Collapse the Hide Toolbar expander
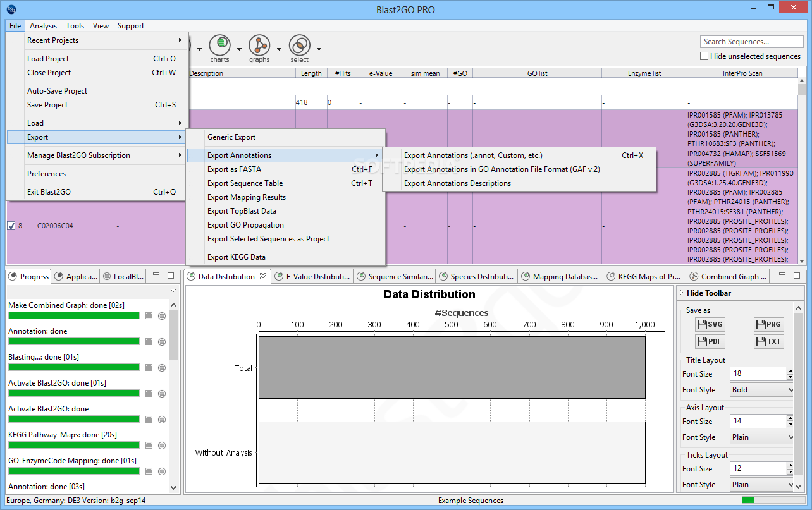The height and width of the screenshot is (510, 812). [681, 293]
